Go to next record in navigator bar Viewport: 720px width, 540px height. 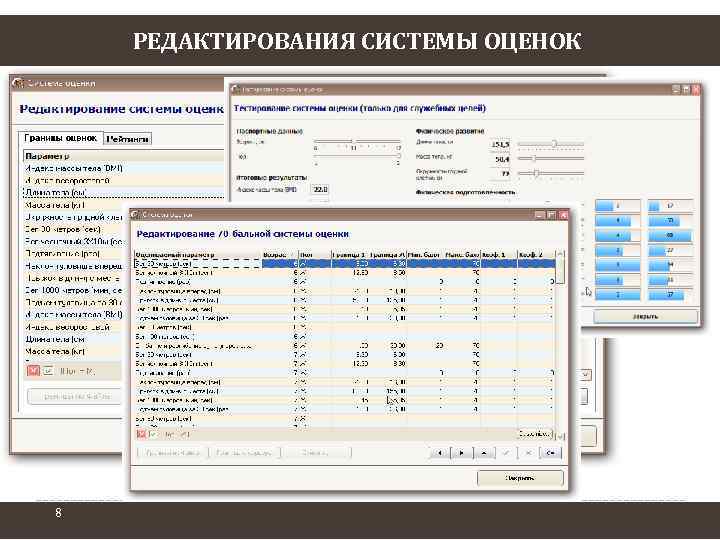[461, 453]
